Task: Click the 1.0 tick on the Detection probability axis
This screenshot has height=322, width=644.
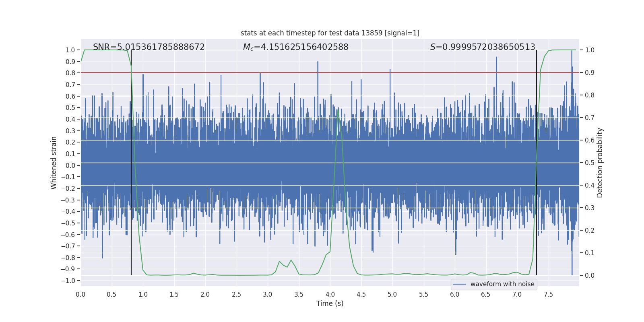Action: [590, 50]
